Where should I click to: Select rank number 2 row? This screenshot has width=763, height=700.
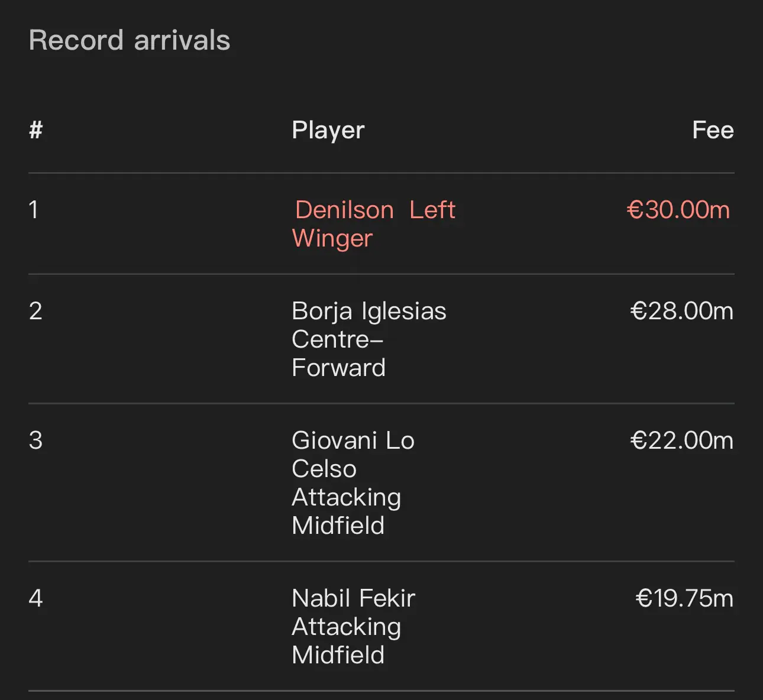coord(381,339)
